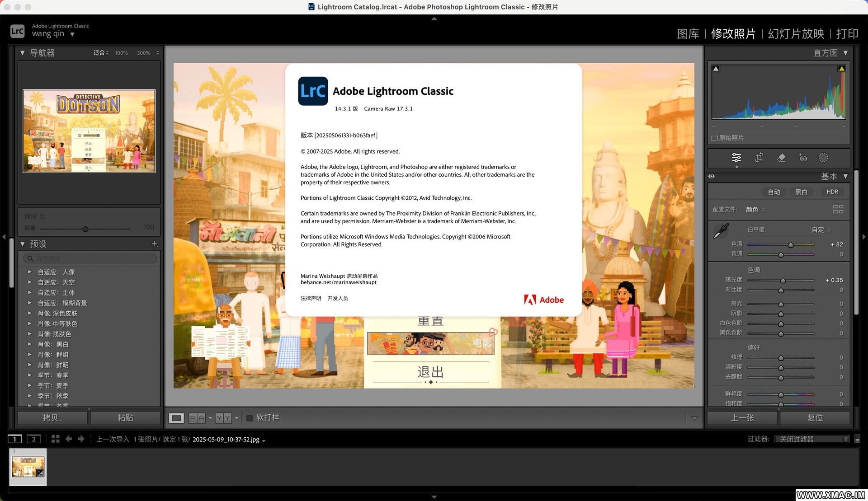Select the Healing eraser tool
The image size is (868, 501).
pos(781,158)
